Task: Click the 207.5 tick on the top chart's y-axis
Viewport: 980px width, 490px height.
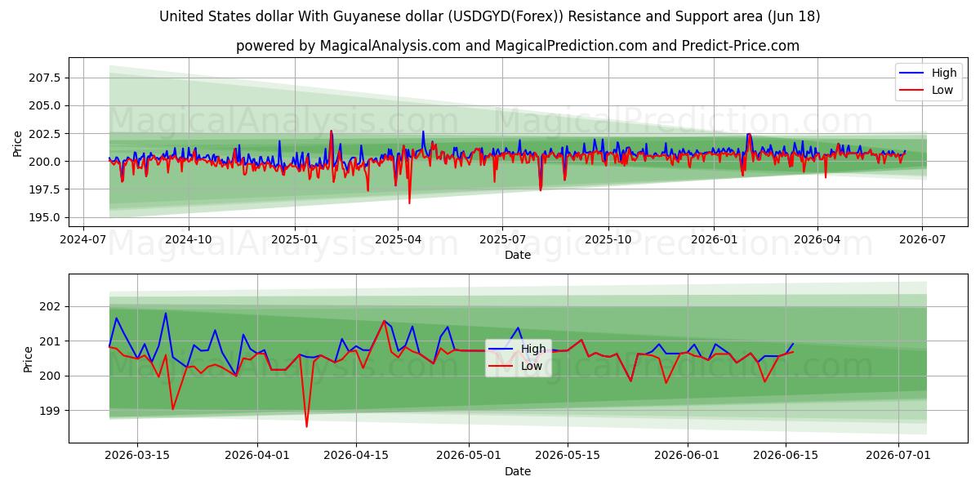Action: click(45, 78)
